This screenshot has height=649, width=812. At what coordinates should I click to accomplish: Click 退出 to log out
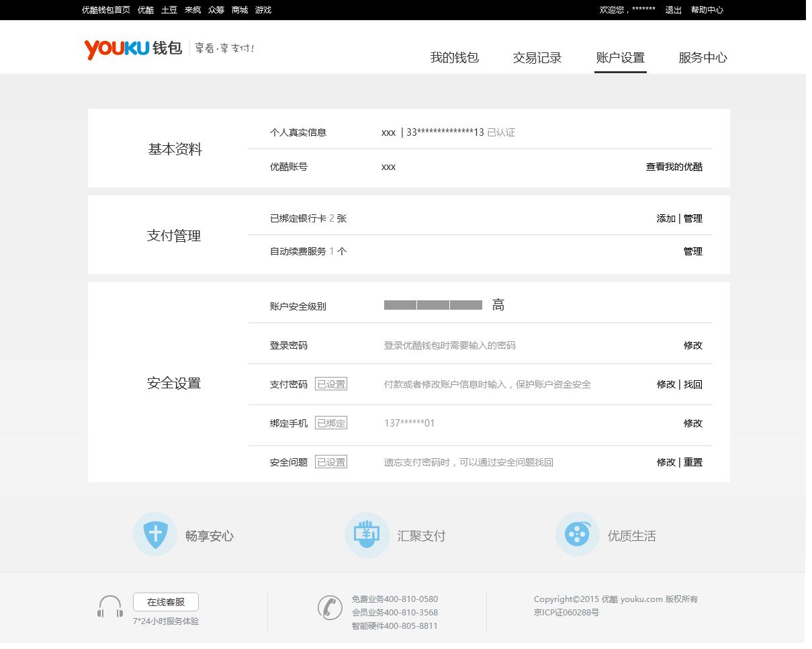pyautogui.click(x=673, y=10)
